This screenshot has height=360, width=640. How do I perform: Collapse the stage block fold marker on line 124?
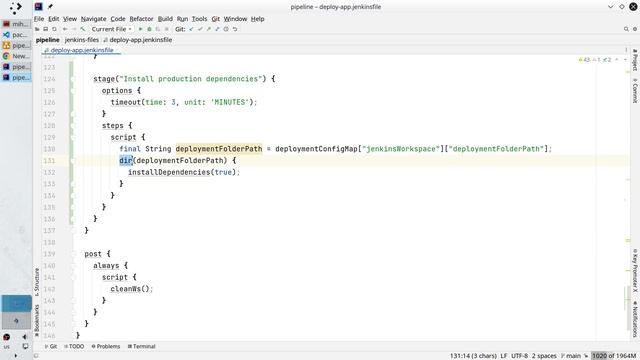(72, 79)
